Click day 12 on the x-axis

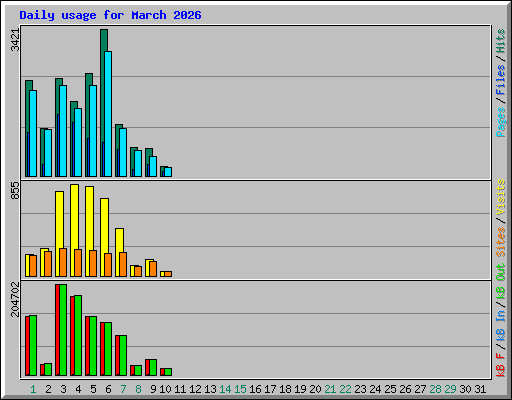[x=195, y=389]
